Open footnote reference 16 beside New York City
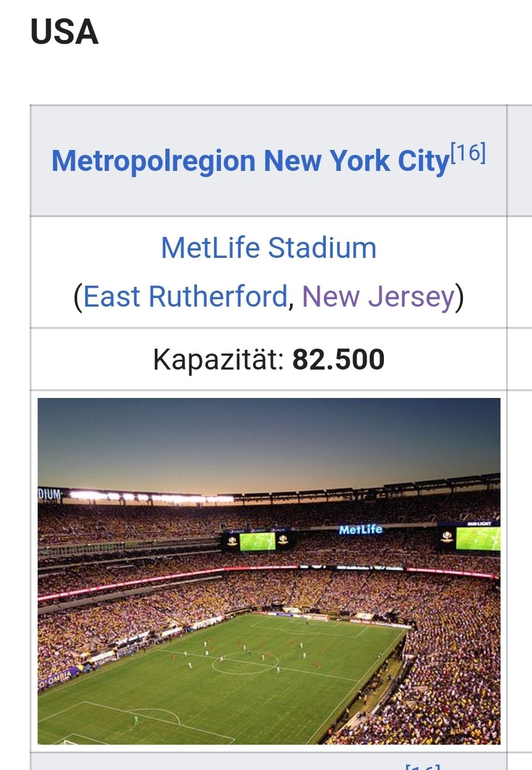Image resolution: width=532 pixels, height=770 pixels. [x=468, y=153]
